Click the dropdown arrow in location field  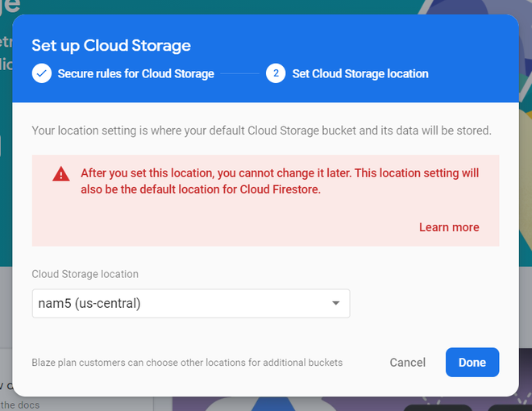[x=335, y=303]
